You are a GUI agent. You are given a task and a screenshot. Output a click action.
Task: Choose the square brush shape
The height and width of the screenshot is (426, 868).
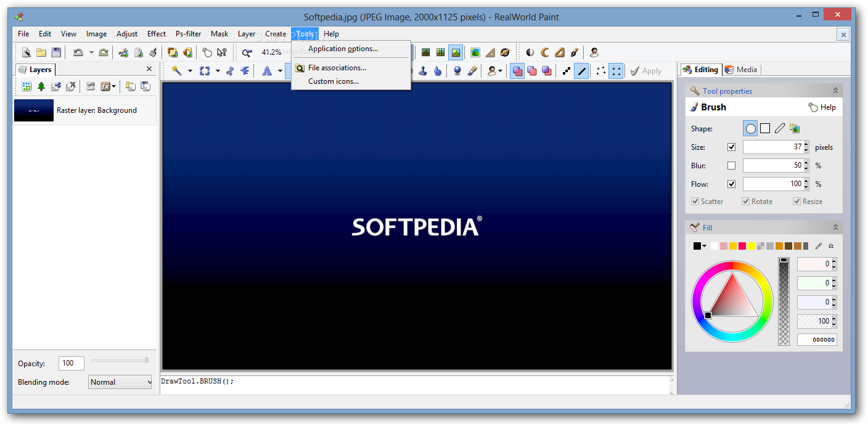765,129
